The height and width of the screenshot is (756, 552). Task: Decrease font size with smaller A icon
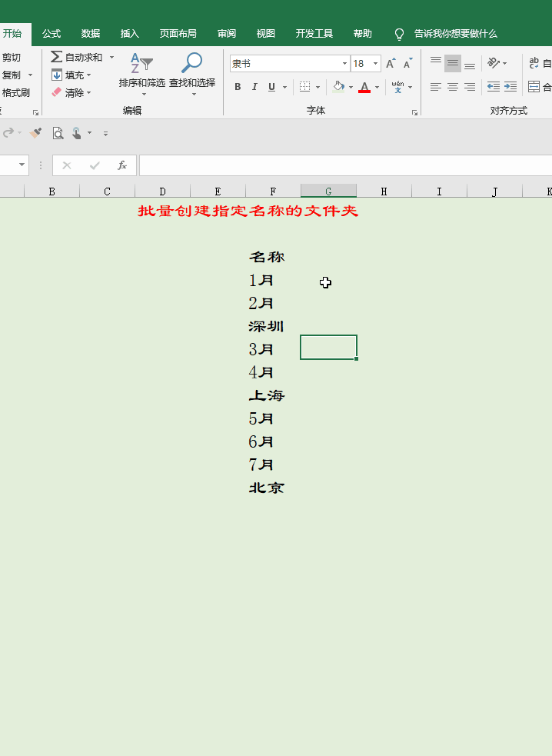[408, 63]
